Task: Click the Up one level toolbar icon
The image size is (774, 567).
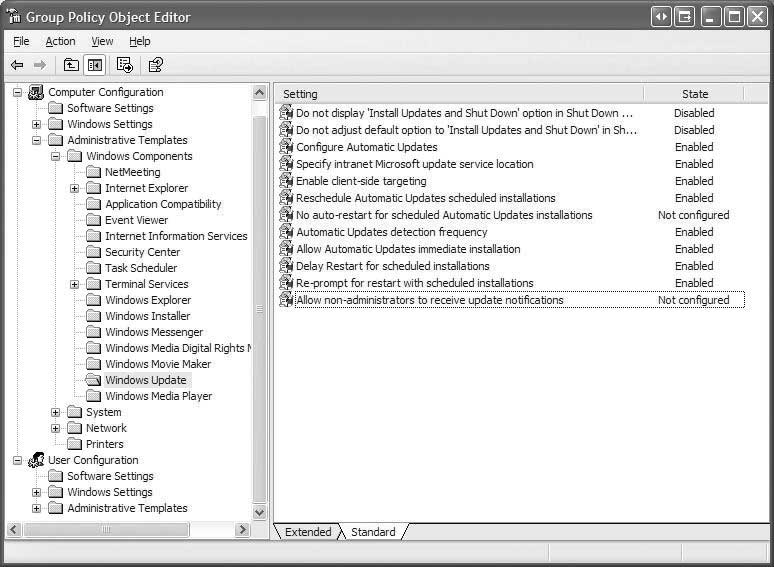Action: coord(71,65)
